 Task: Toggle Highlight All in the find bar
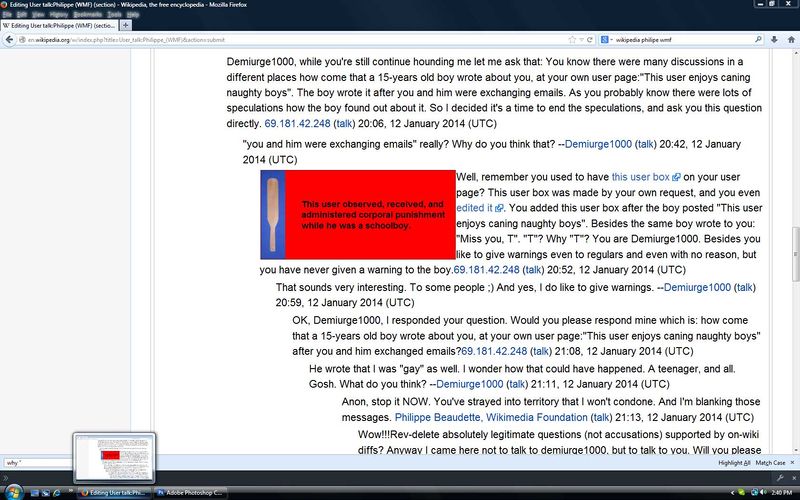(x=734, y=463)
